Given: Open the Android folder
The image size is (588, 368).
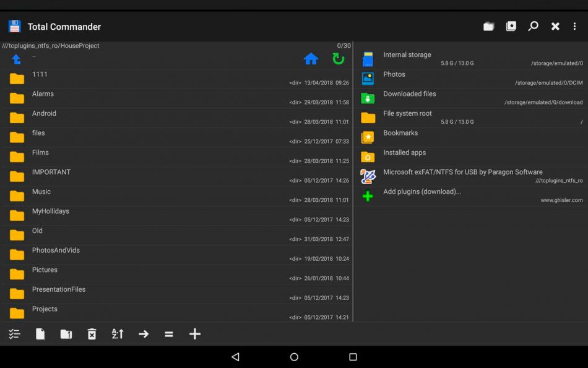Looking at the screenshot, I should [x=178, y=118].
